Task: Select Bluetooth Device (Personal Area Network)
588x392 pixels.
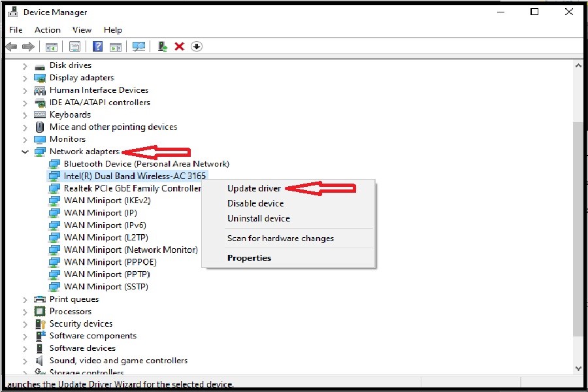Action: 146,164
